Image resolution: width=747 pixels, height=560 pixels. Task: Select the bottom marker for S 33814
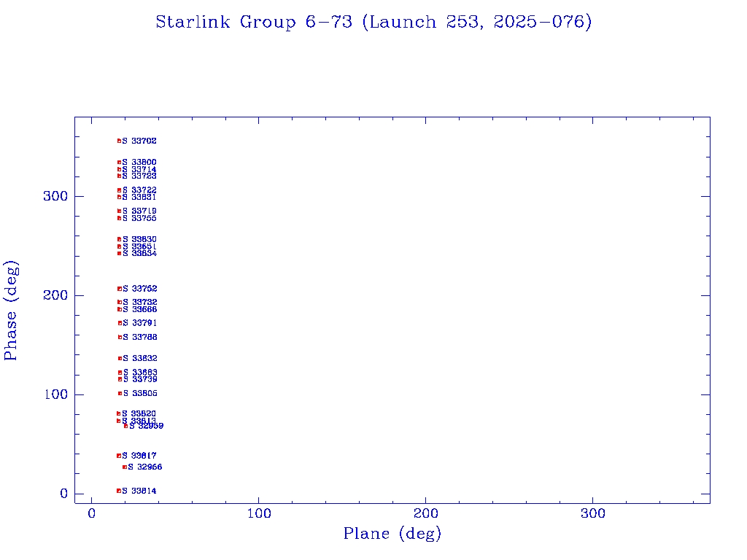coord(119,491)
